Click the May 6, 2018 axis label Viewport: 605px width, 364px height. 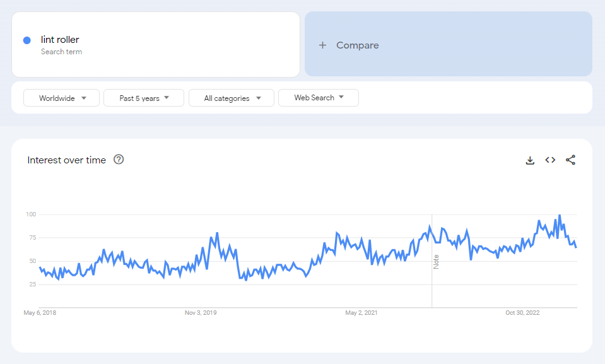pos(40,312)
